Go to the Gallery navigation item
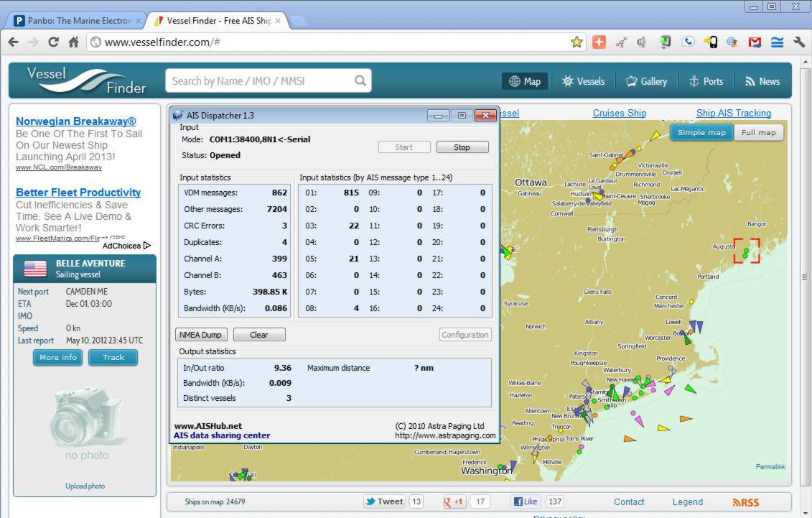Image resolution: width=812 pixels, height=518 pixels. (x=646, y=81)
